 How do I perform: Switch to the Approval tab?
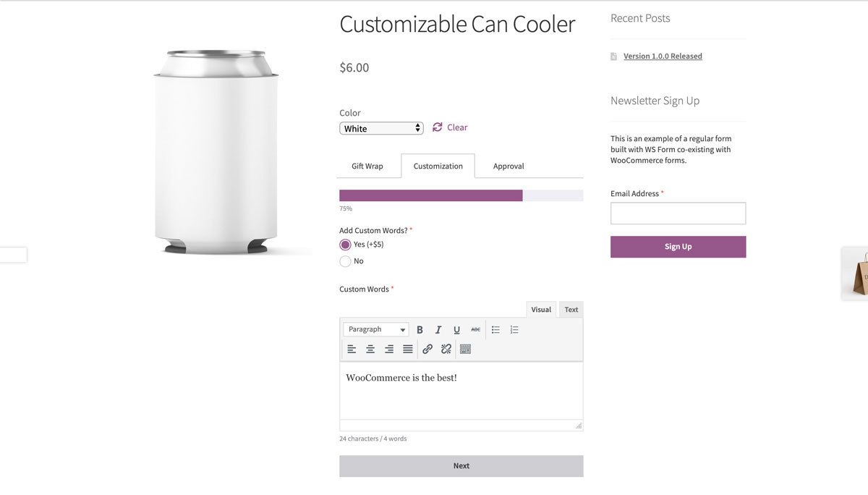[x=509, y=166]
